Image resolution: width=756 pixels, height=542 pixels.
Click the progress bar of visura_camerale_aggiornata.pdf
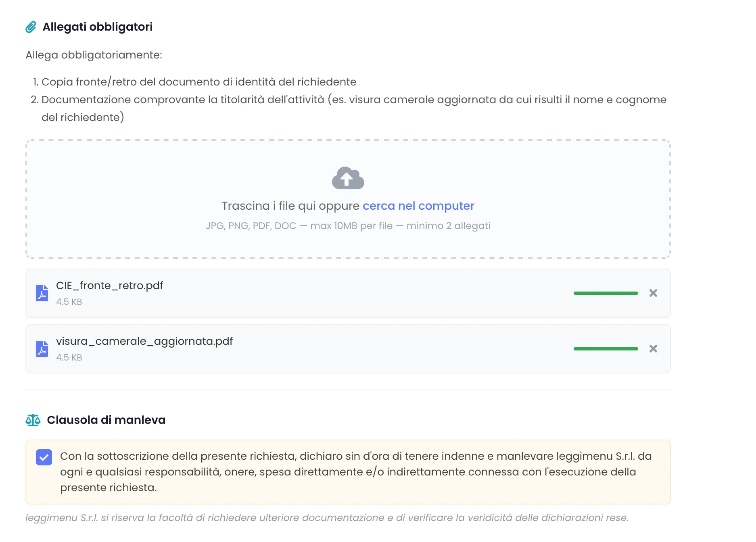606,349
